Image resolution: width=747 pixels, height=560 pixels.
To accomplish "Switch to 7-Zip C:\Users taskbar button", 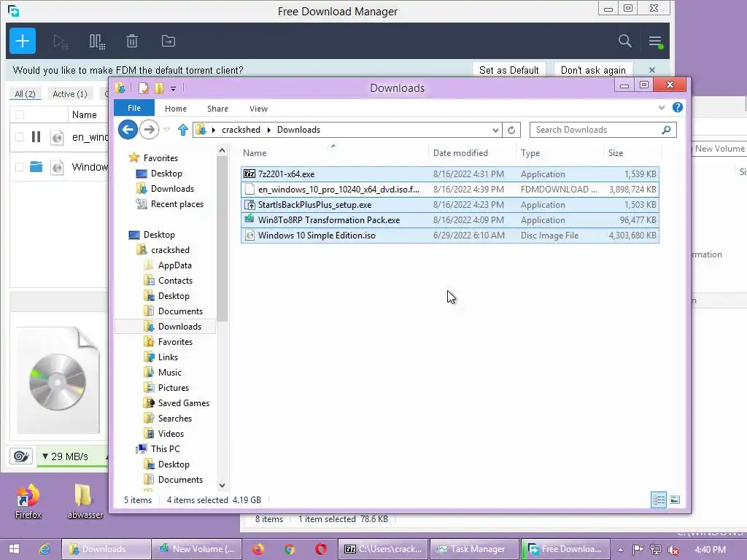I will (x=384, y=549).
